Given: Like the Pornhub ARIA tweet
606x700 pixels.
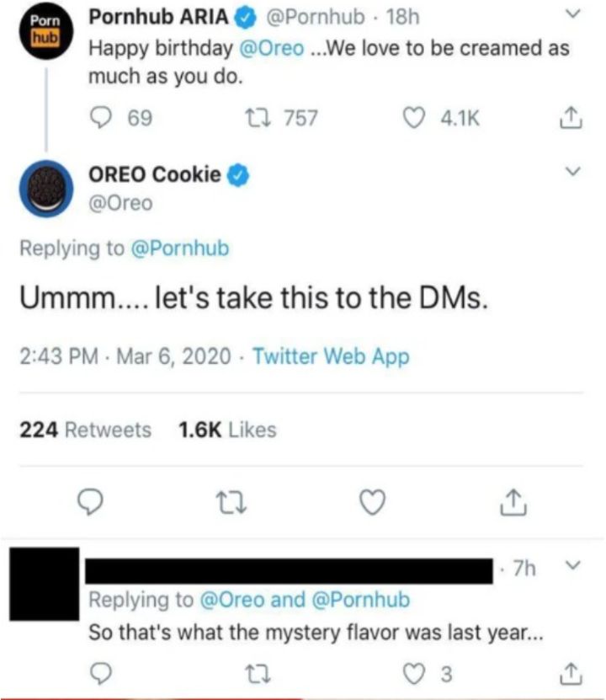Looking at the screenshot, I should [x=414, y=119].
